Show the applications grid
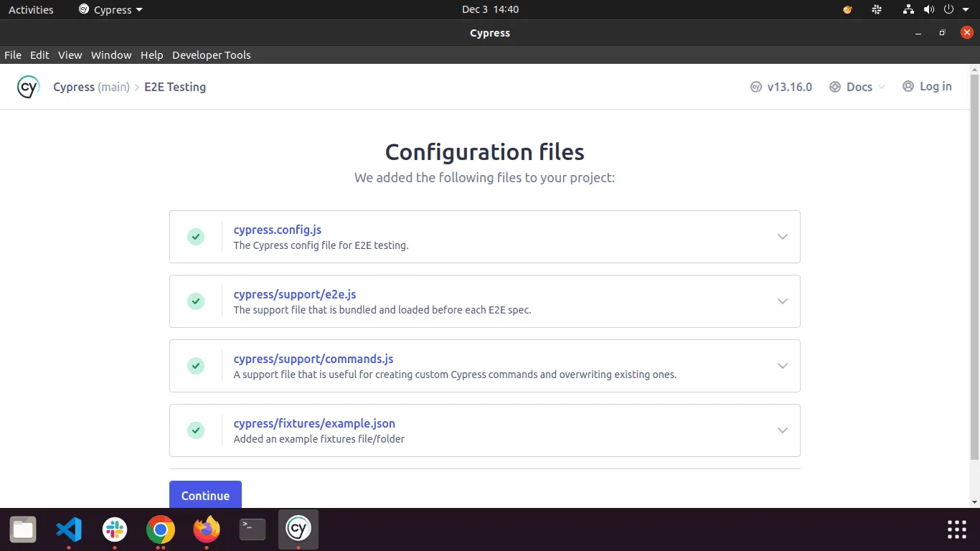Viewport: 980px width, 551px height. coord(957,529)
